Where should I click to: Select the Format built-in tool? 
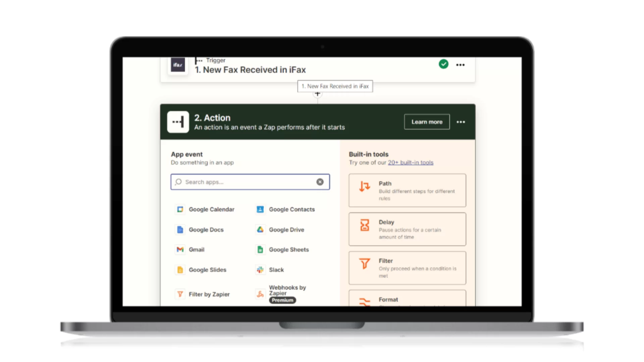click(407, 298)
